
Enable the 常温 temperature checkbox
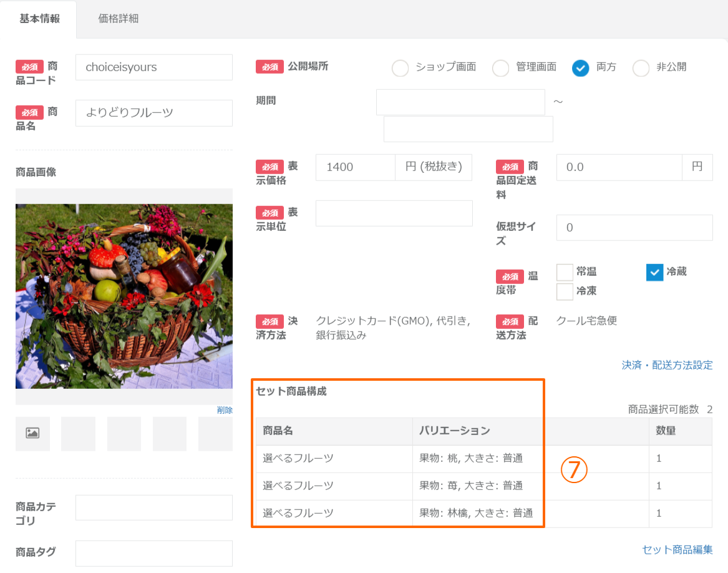(565, 272)
